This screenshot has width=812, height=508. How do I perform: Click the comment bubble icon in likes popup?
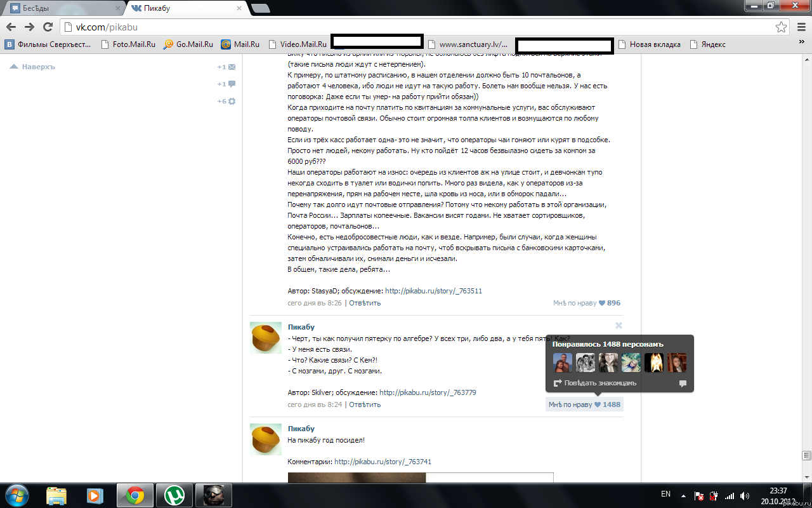coord(683,384)
